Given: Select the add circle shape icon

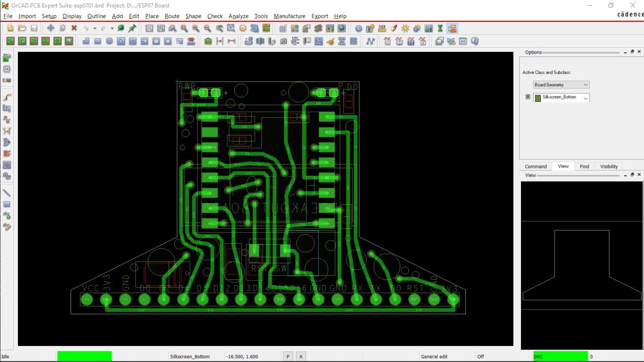Looking at the screenshot, I should (x=109, y=41).
